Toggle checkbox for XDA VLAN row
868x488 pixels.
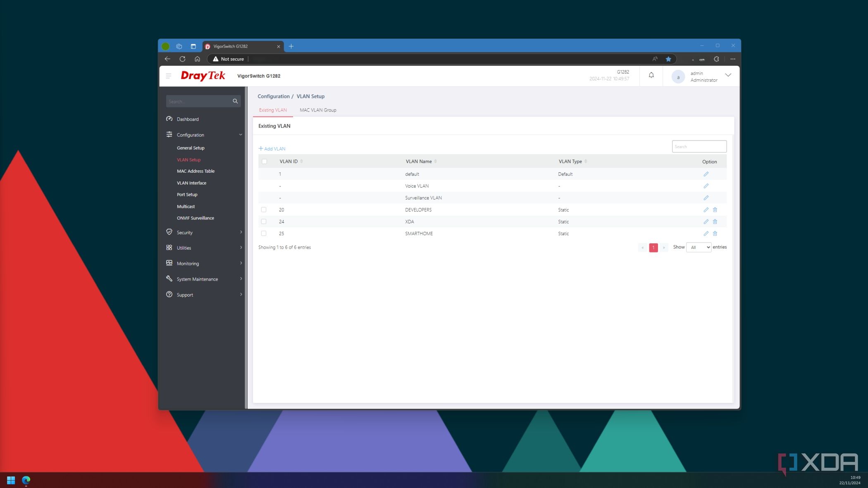[264, 221]
